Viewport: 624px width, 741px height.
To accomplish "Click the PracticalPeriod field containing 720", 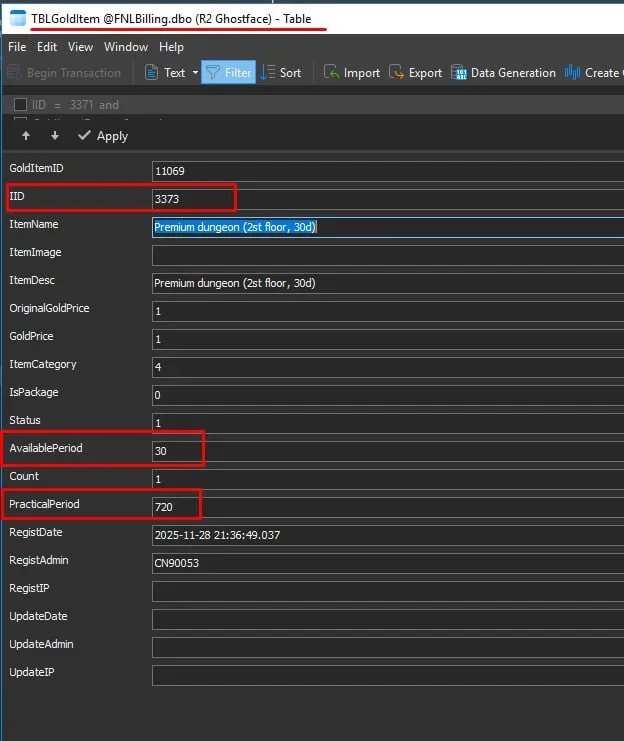I will (x=175, y=507).
